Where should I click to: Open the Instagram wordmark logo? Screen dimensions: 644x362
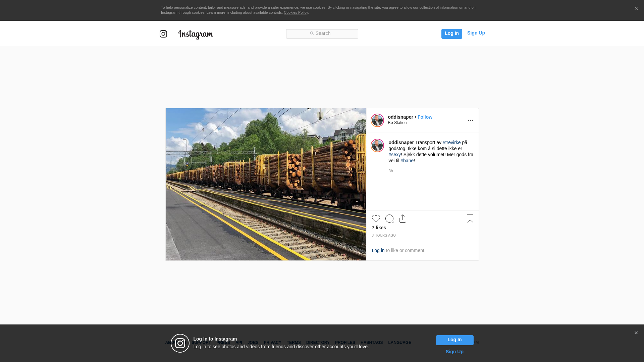pyautogui.click(x=196, y=35)
